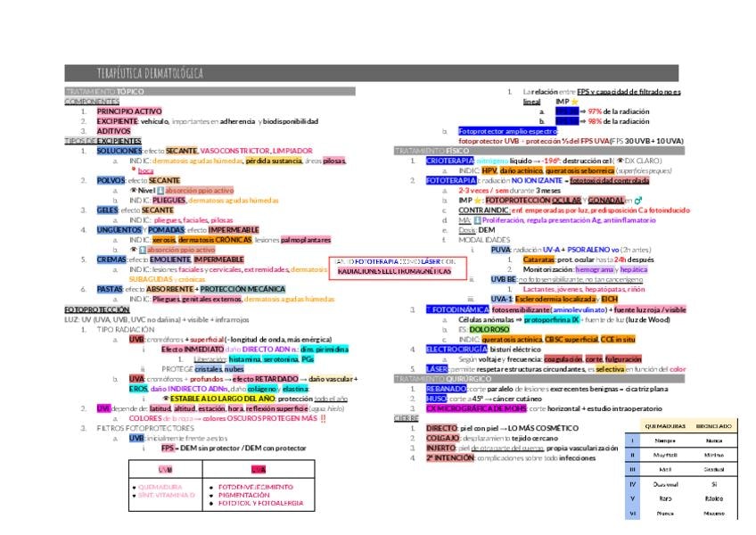
Task: Click the underlined 'COMPONENTES' heading
Action: pos(92,102)
